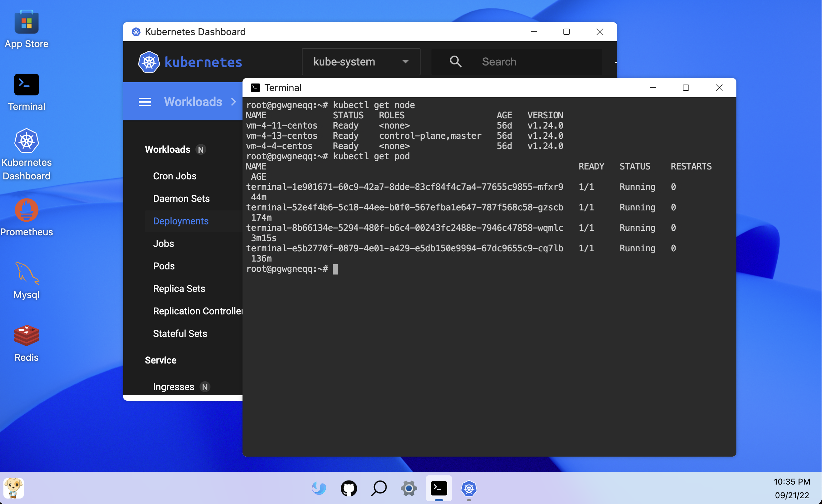This screenshot has height=504, width=822.
Task: Click the VERSION column header in terminal
Action: click(545, 115)
